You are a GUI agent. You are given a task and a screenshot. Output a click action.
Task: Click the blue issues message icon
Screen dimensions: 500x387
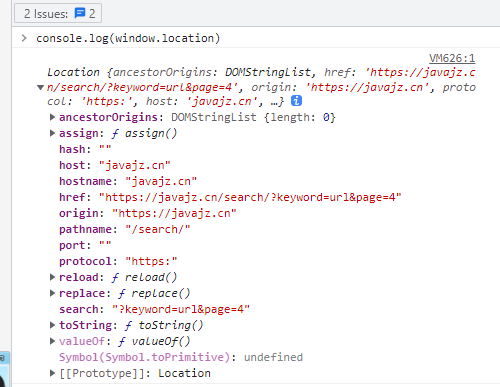pyautogui.click(x=80, y=13)
